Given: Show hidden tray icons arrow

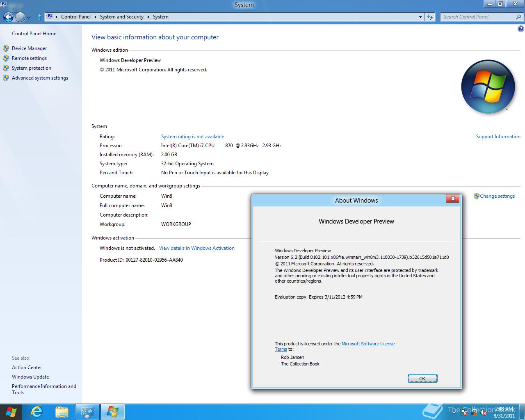Looking at the screenshot, I should coord(454,412).
